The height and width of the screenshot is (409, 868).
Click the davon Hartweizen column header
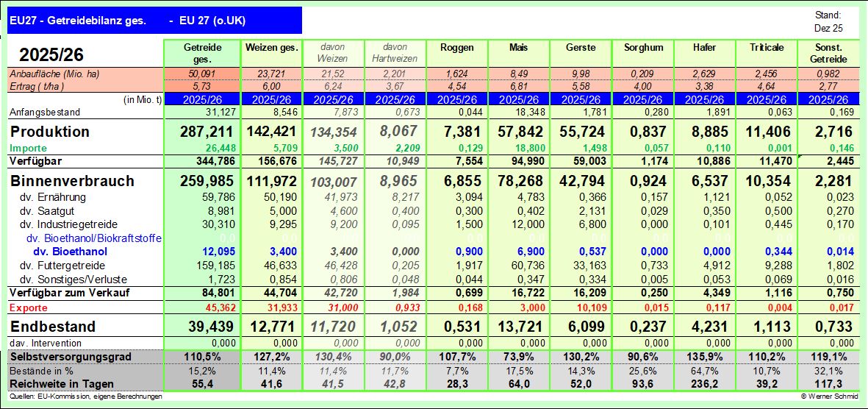pos(395,52)
